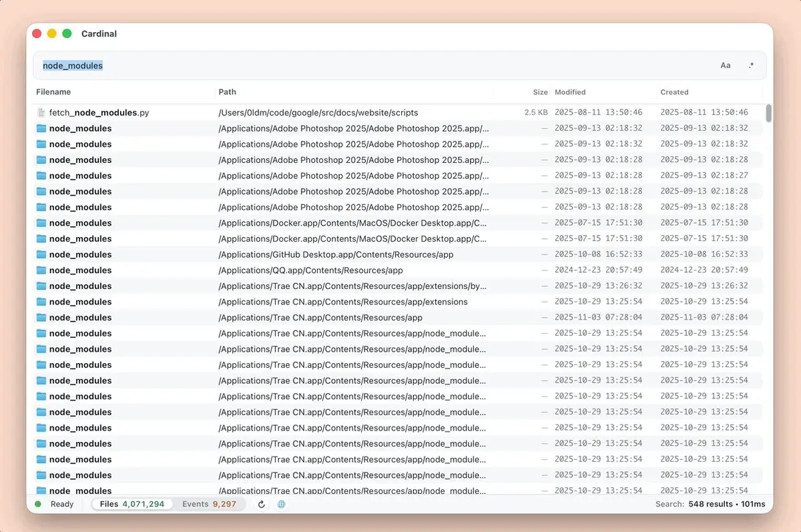Sort results by Path column header

pos(228,92)
